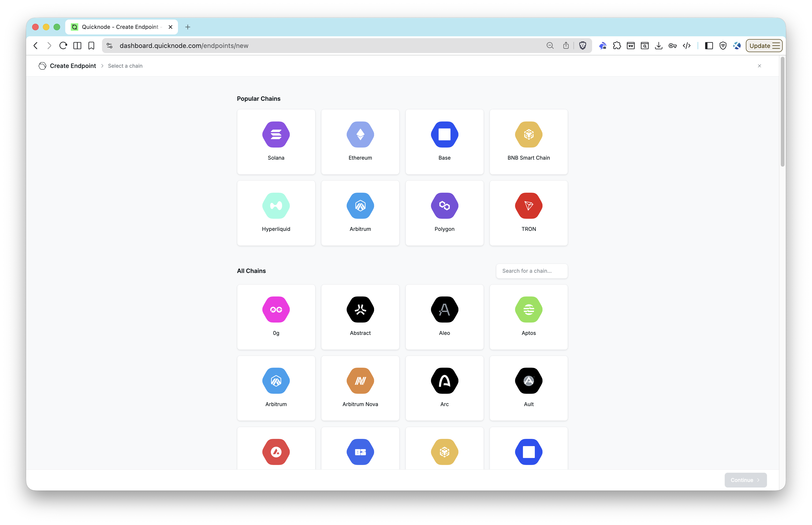812x525 pixels.
Task: Share this page via the share icon
Action: click(566, 46)
